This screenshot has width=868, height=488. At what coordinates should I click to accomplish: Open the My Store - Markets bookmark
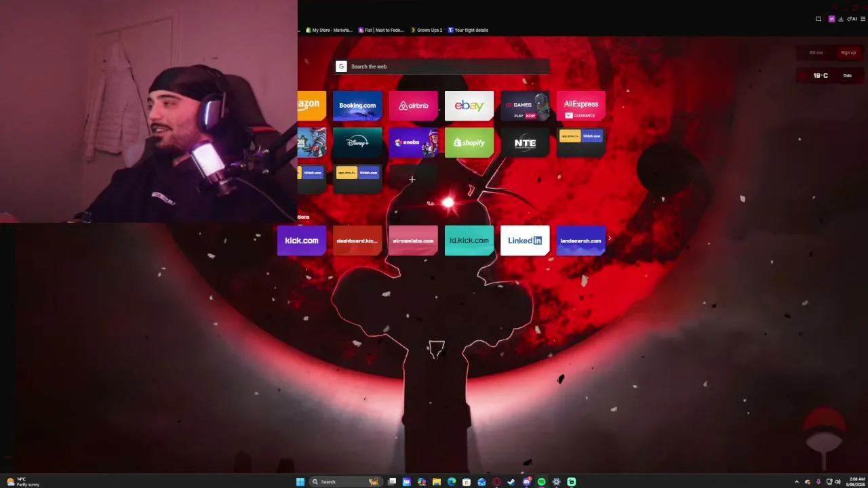(329, 30)
